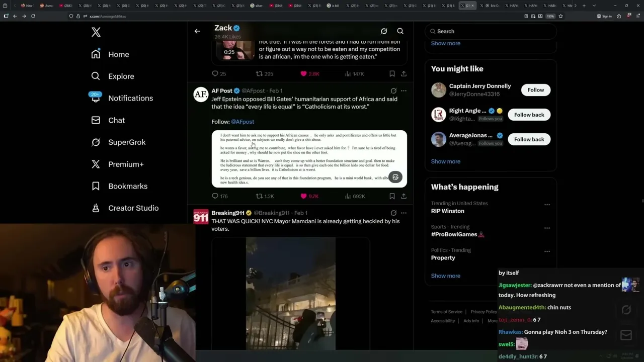This screenshot has height=362, width=644.
Task: Click the Grok icon on AF Post tweet
Action: click(393, 91)
